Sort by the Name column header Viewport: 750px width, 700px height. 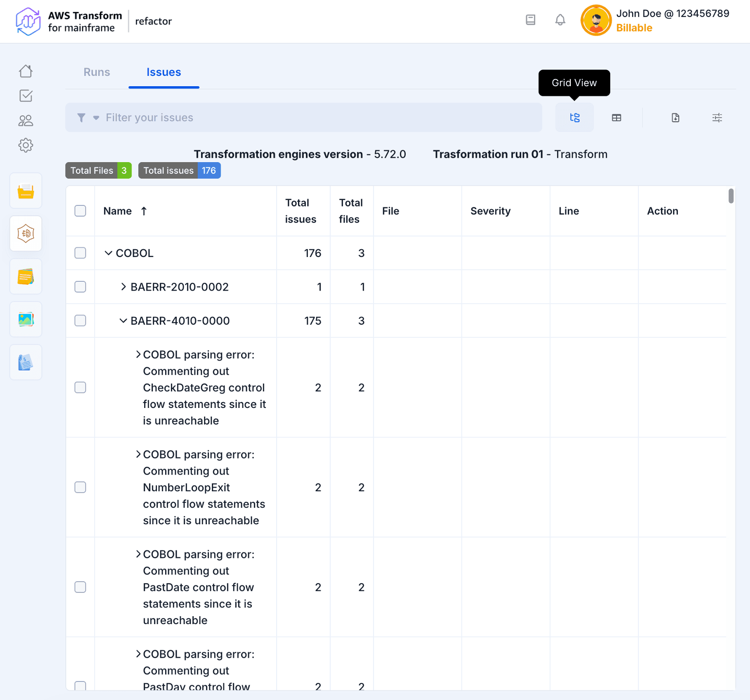click(118, 211)
